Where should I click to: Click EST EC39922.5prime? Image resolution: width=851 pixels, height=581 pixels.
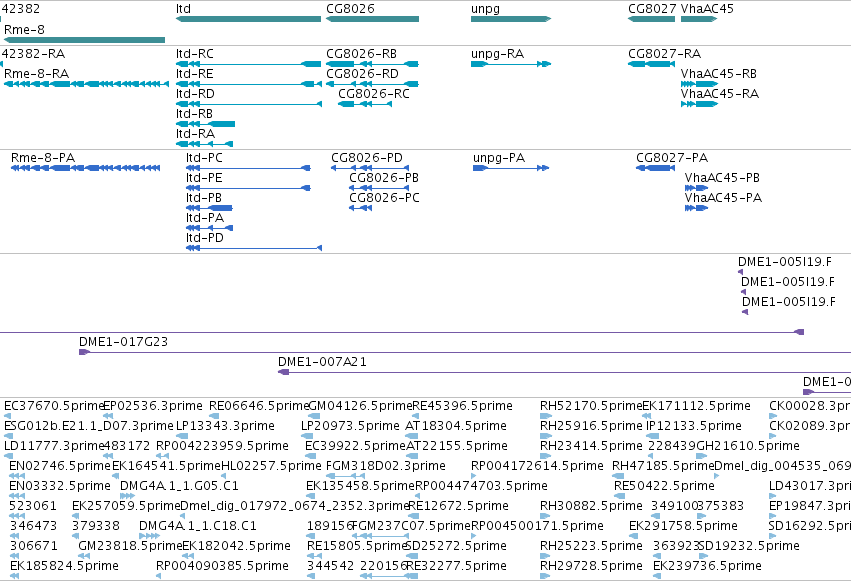(310, 456)
